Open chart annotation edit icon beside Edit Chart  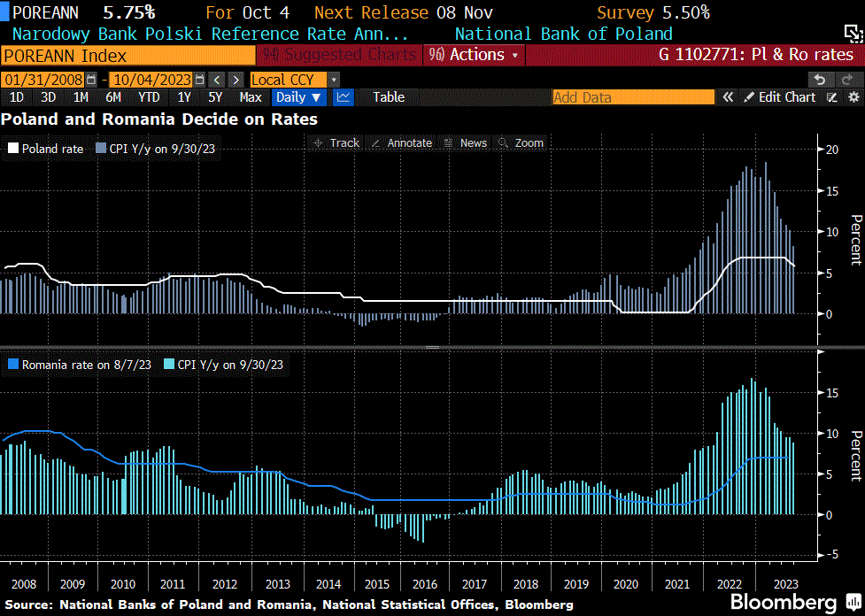pyautogui.click(x=832, y=97)
